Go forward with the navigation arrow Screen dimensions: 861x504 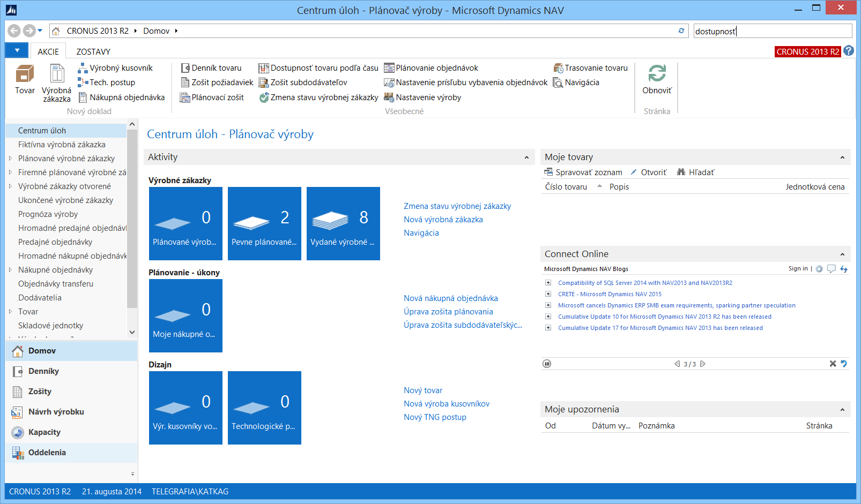click(x=29, y=31)
